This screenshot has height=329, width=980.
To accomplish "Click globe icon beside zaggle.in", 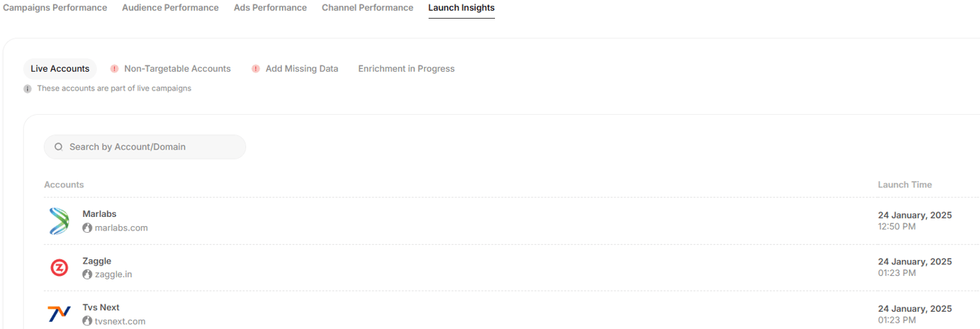I will click(x=88, y=274).
